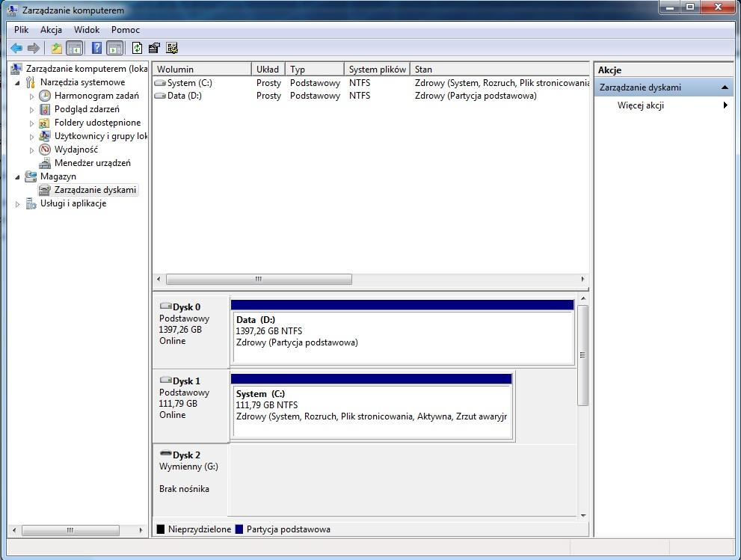Click System (C:) drive icon in volume list
Viewport: 741px width, 560px height.
(x=160, y=83)
